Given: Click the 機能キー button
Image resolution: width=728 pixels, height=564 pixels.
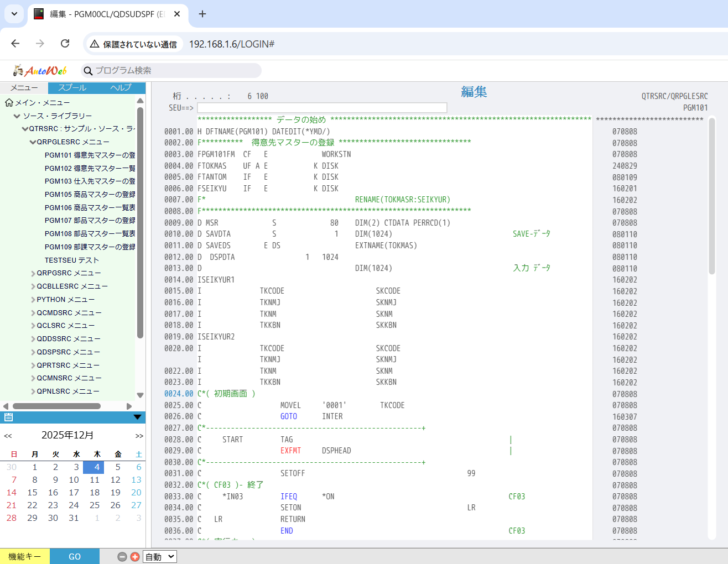Looking at the screenshot, I should point(25,557).
